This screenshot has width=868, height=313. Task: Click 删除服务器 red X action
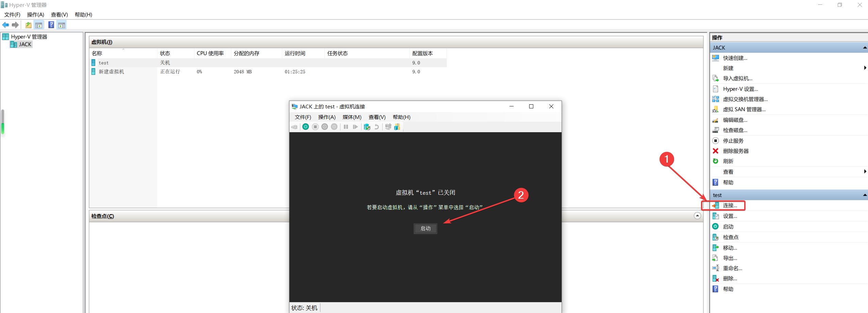(736, 151)
